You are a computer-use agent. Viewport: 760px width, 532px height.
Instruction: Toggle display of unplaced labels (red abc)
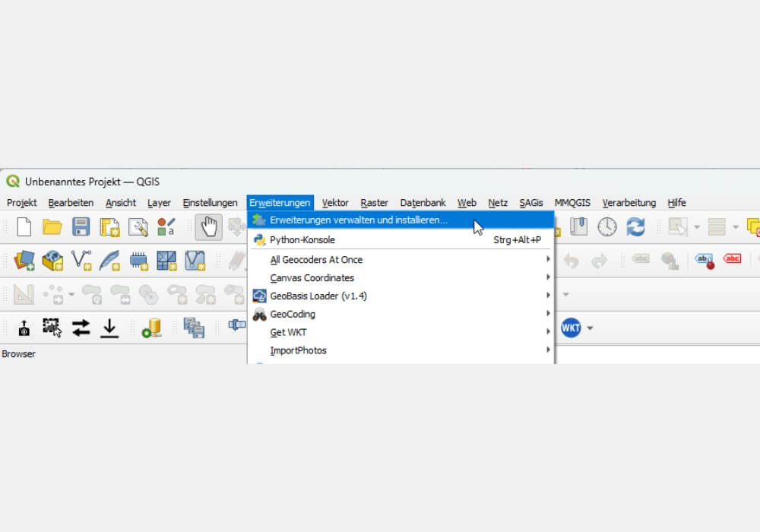(x=732, y=258)
